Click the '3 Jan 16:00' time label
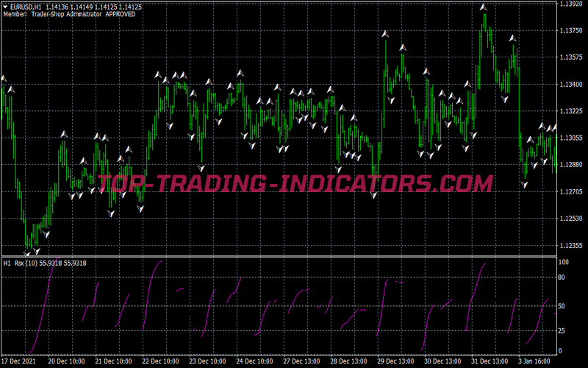The width and height of the screenshot is (588, 368). pos(536,361)
